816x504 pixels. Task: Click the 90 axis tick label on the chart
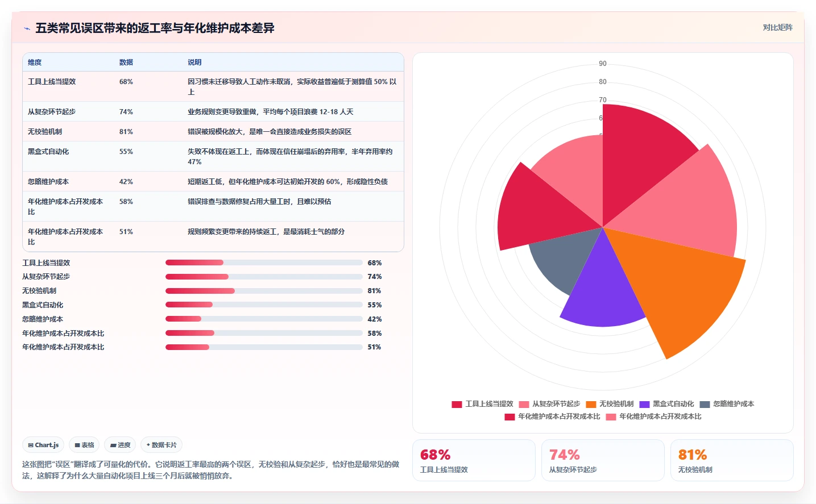(603, 64)
